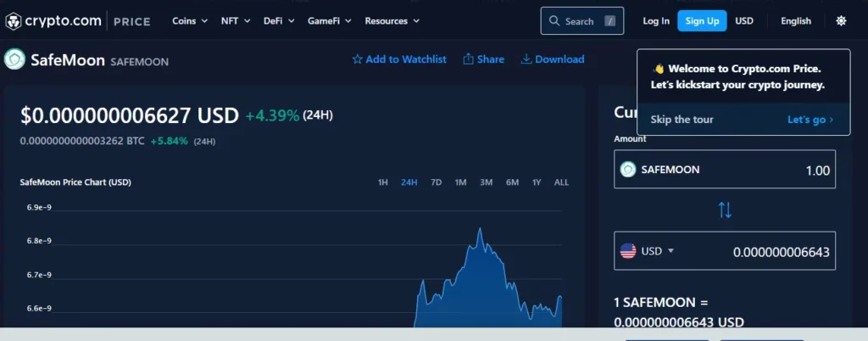This screenshot has height=341, width=868.
Task: Open the Resources menu
Action: tap(392, 21)
